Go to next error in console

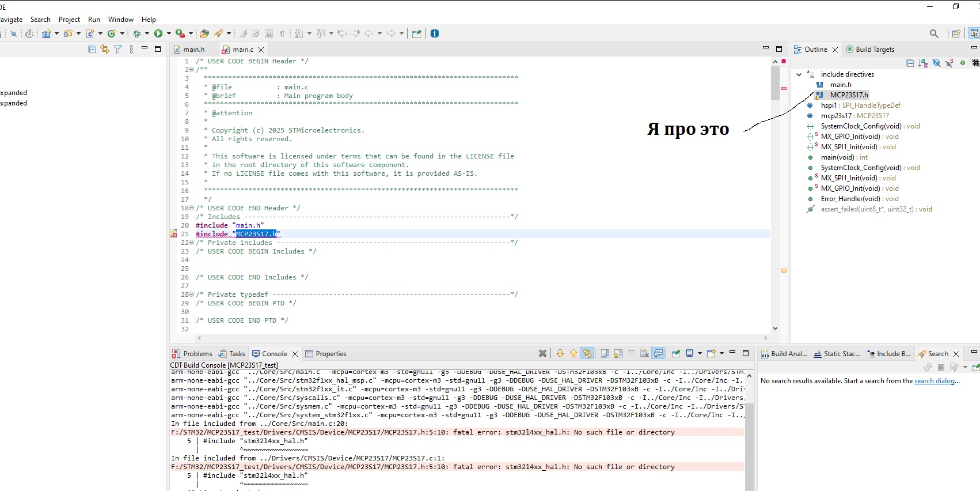click(x=560, y=353)
